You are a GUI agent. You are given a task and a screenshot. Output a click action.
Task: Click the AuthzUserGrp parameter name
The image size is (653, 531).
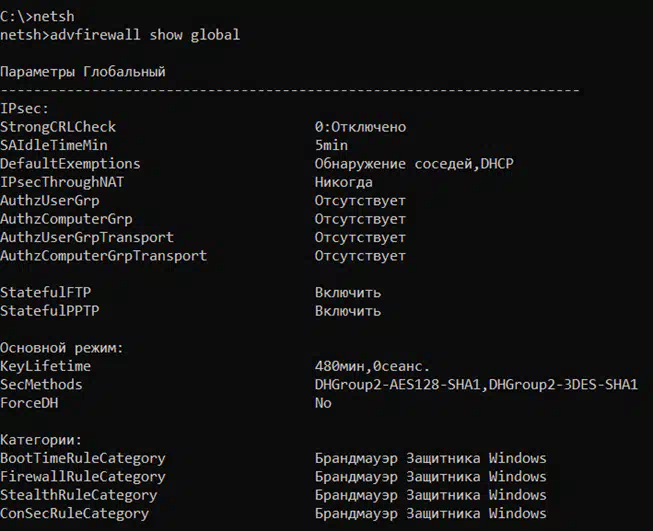click(50, 201)
